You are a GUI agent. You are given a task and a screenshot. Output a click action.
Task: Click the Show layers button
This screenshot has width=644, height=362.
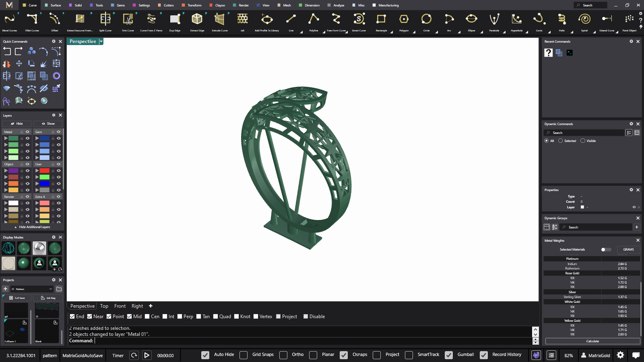click(48, 123)
